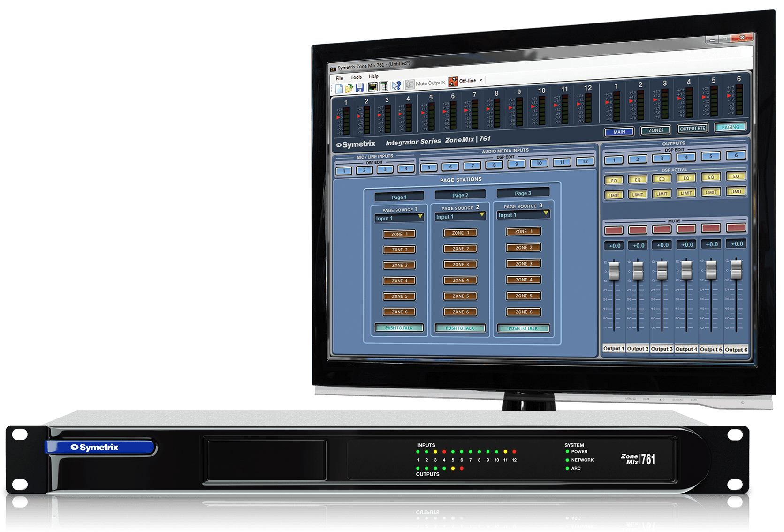Toggle ZONE 1 for Page 1
This screenshot has width=784, height=532.
click(399, 234)
